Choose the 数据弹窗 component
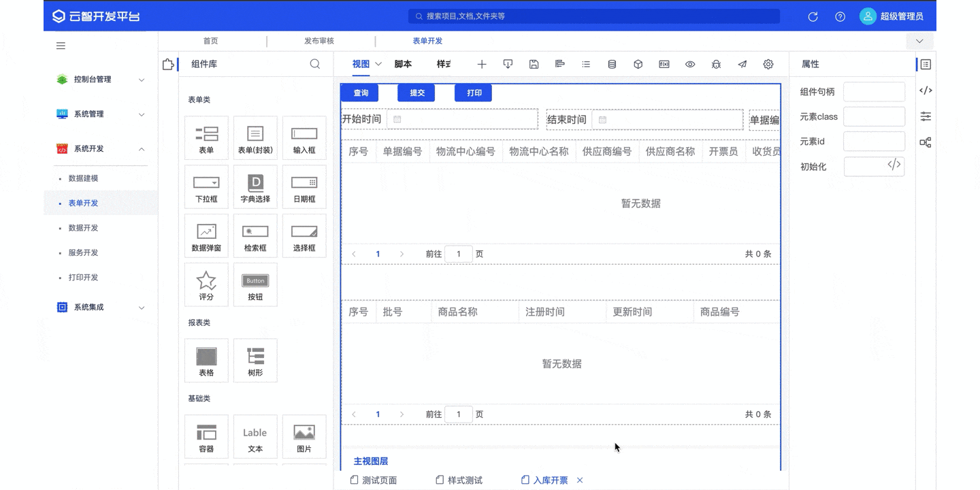The height and width of the screenshot is (490, 980). pyautogui.click(x=206, y=236)
